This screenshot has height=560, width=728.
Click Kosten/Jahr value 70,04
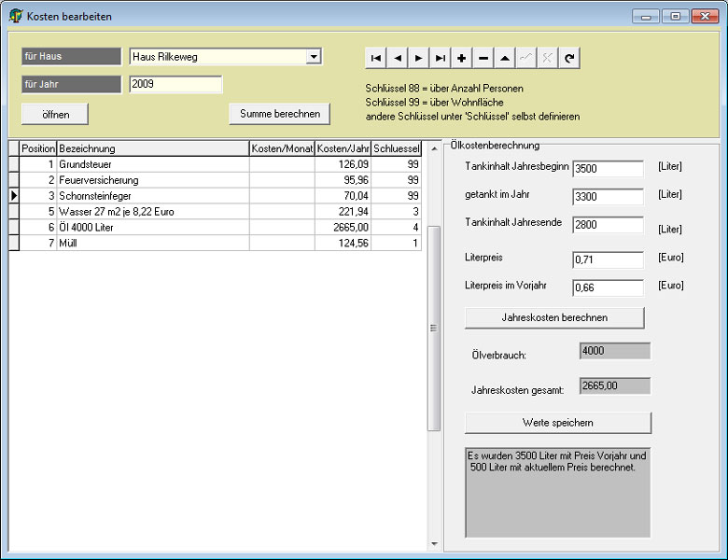(x=343, y=196)
